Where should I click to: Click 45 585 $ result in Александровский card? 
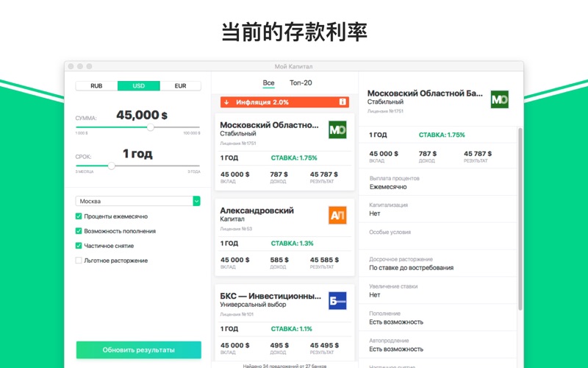point(324,260)
